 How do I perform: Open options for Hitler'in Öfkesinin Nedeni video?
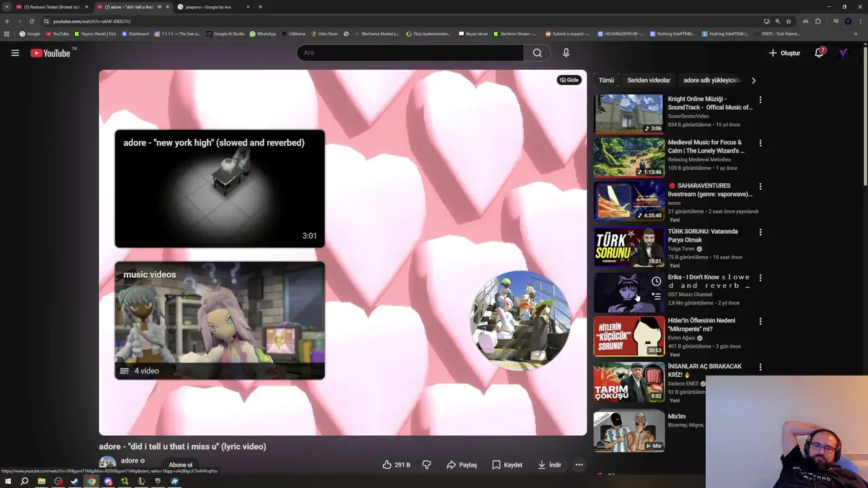760,321
